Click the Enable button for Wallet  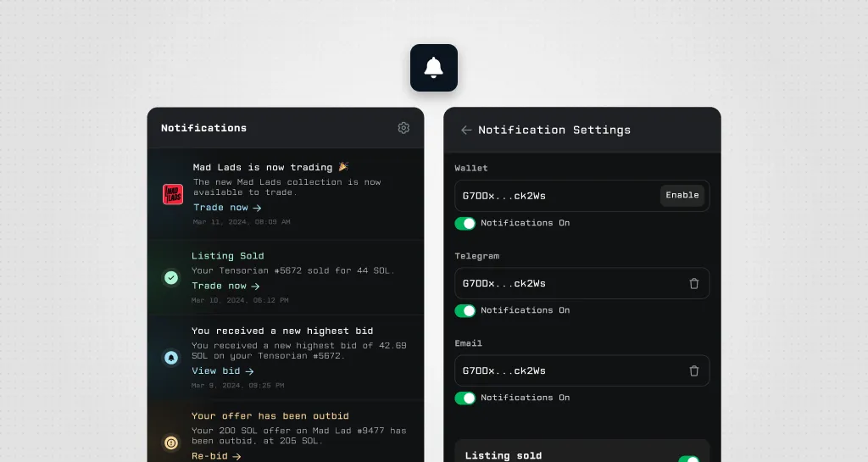pyautogui.click(x=682, y=195)
